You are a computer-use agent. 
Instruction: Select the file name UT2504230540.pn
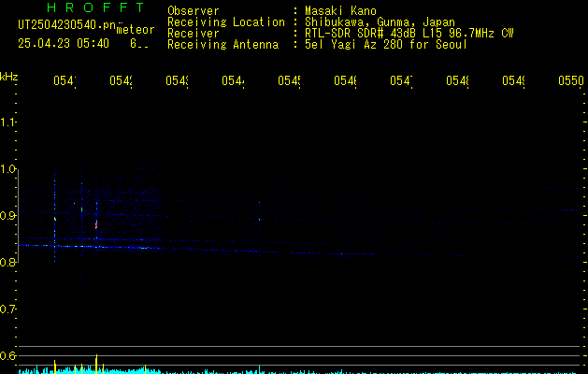tap(67, 25)
